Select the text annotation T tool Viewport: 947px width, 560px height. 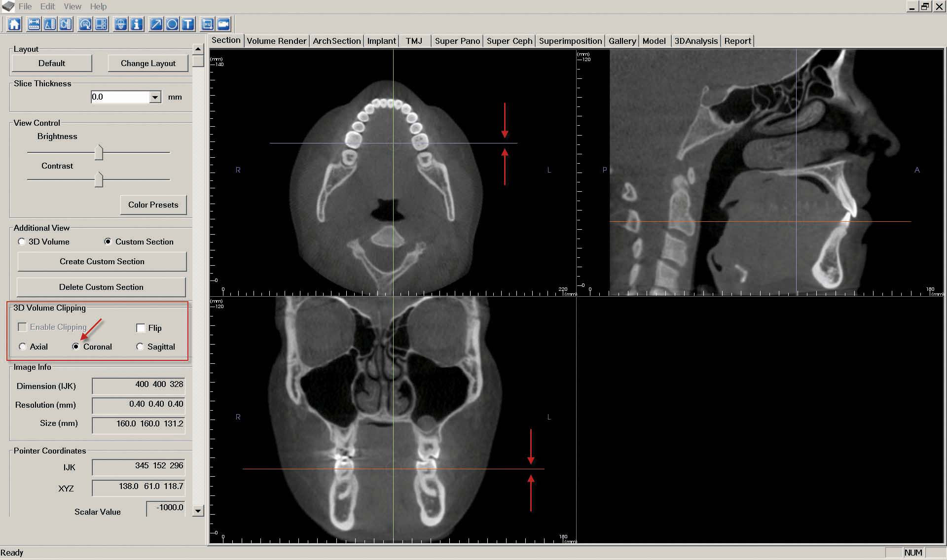[x=188, y=24]
